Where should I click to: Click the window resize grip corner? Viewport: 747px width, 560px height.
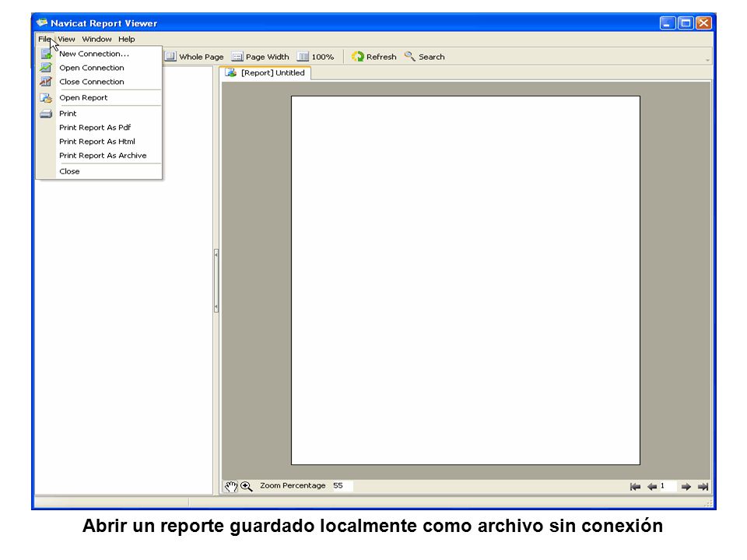coord(708,503)
